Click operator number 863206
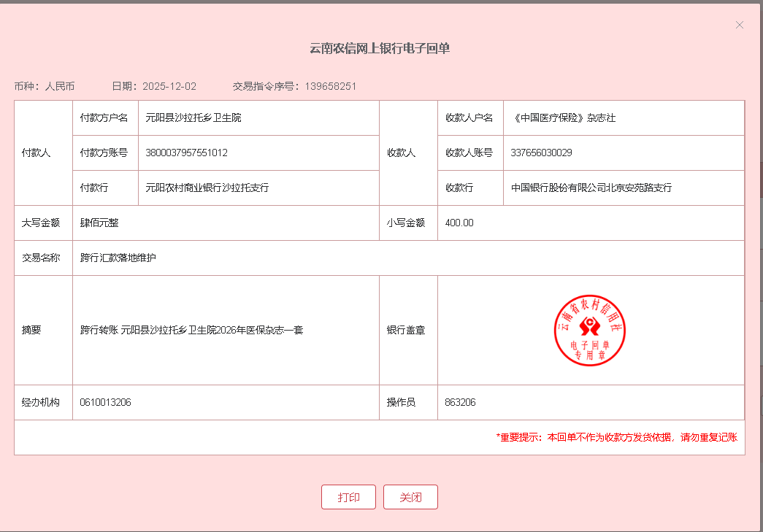The image size is (763, 532). pos(460,402)
